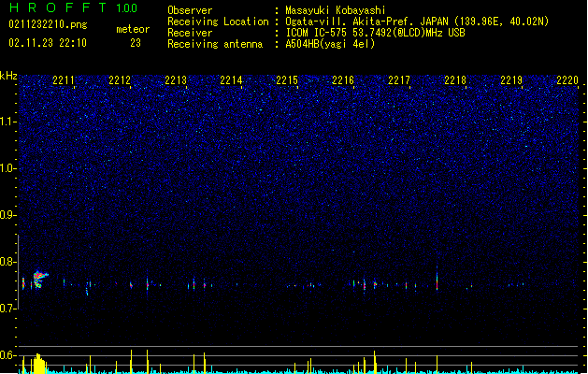
Task: Click the meteor count value 23
Action: 136,43
